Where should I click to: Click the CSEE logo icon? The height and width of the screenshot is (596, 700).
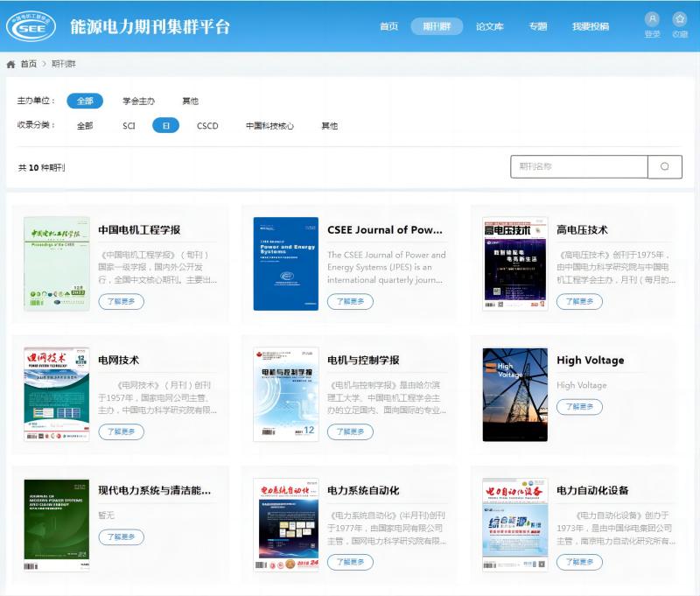click(31, 26)
